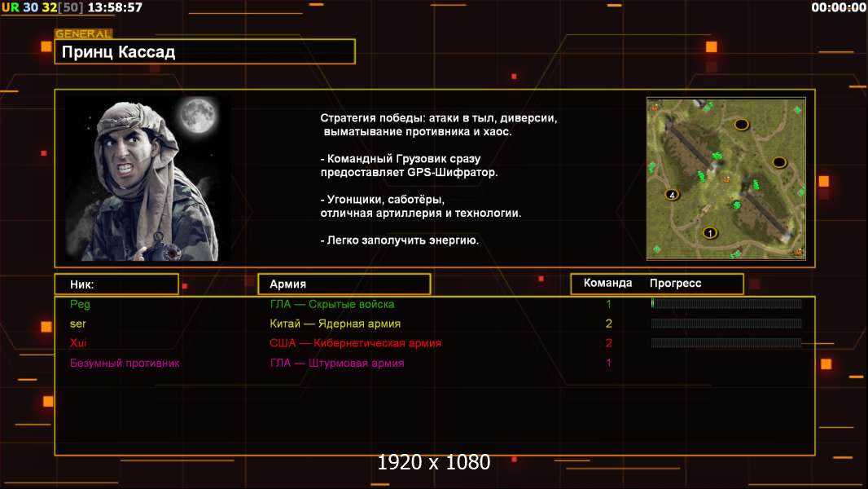Click start position marker 4 on minimap
Viewport: 868px width, 489px height.
(x=672, y=195)
